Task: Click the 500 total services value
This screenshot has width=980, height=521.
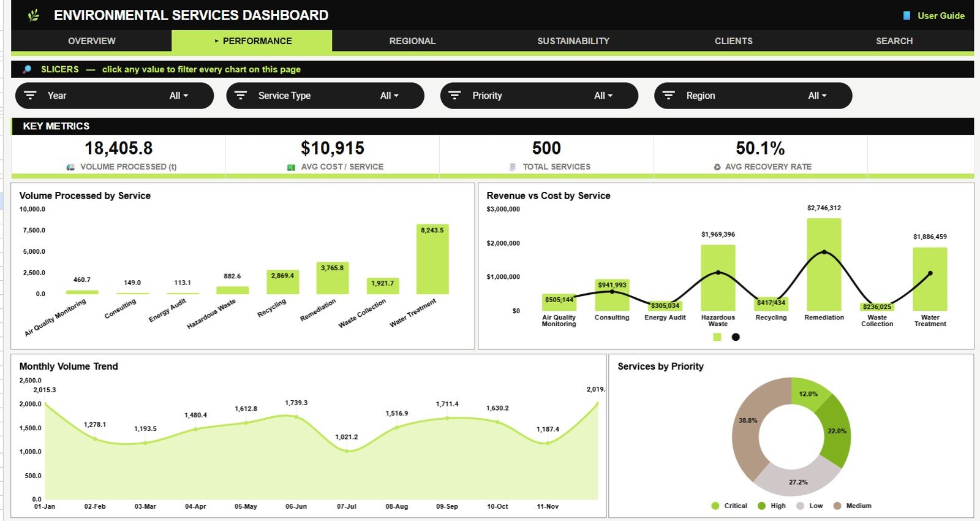Action: click(546, 148)
